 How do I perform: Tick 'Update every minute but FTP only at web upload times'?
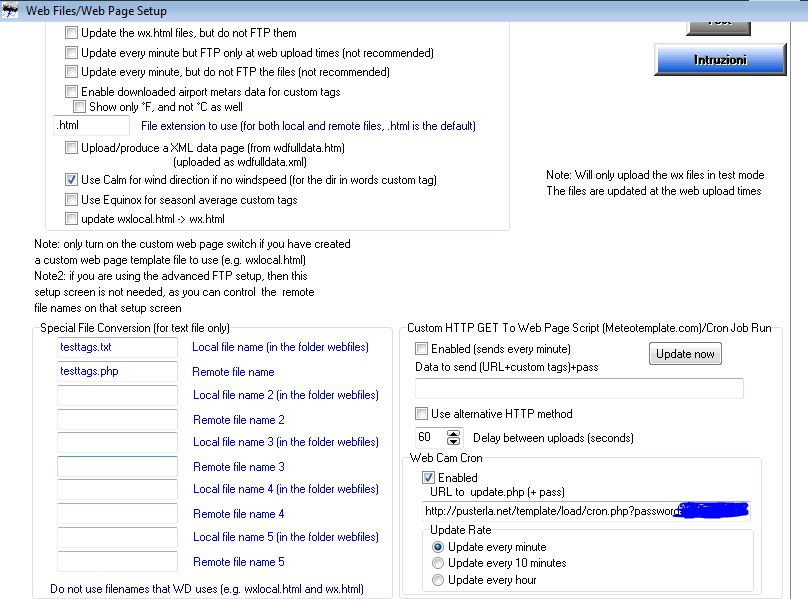click(71, 53)
